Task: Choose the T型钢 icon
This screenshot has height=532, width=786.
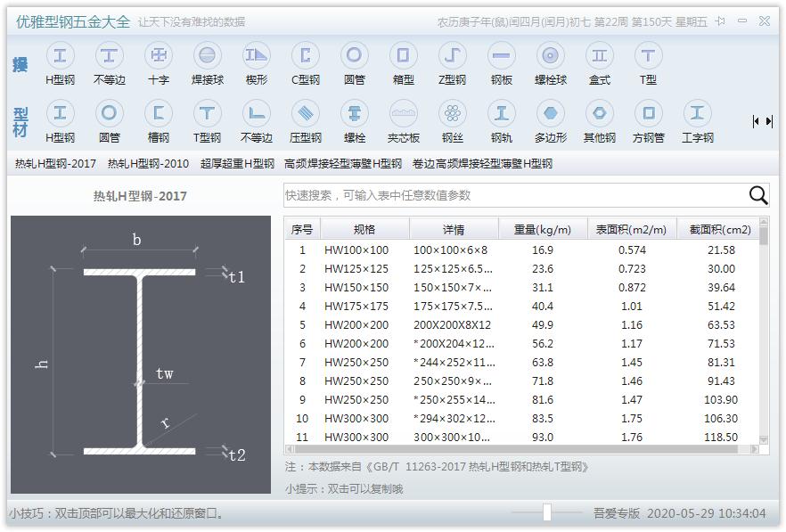Action: coord(208,113)
